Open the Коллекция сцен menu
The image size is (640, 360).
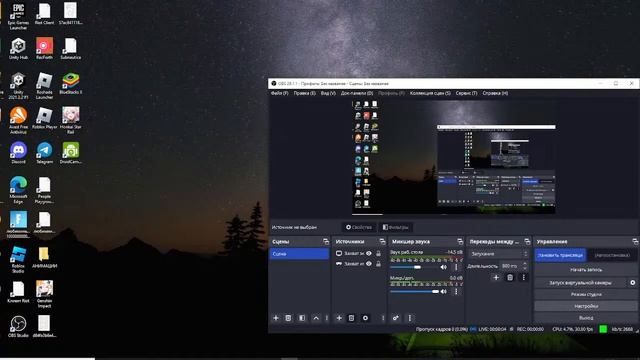(x=430, y=93)
